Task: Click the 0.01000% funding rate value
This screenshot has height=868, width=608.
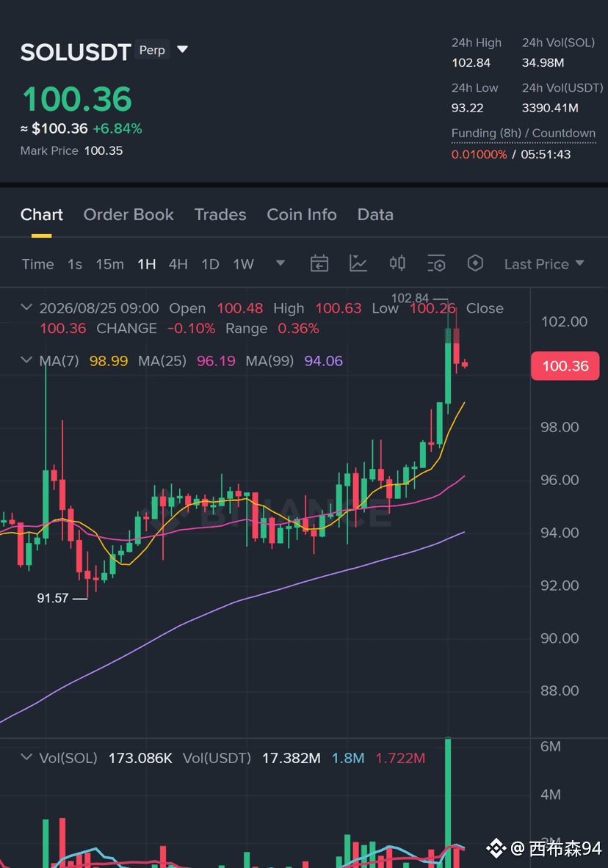Action: click(x=479, y=154)
